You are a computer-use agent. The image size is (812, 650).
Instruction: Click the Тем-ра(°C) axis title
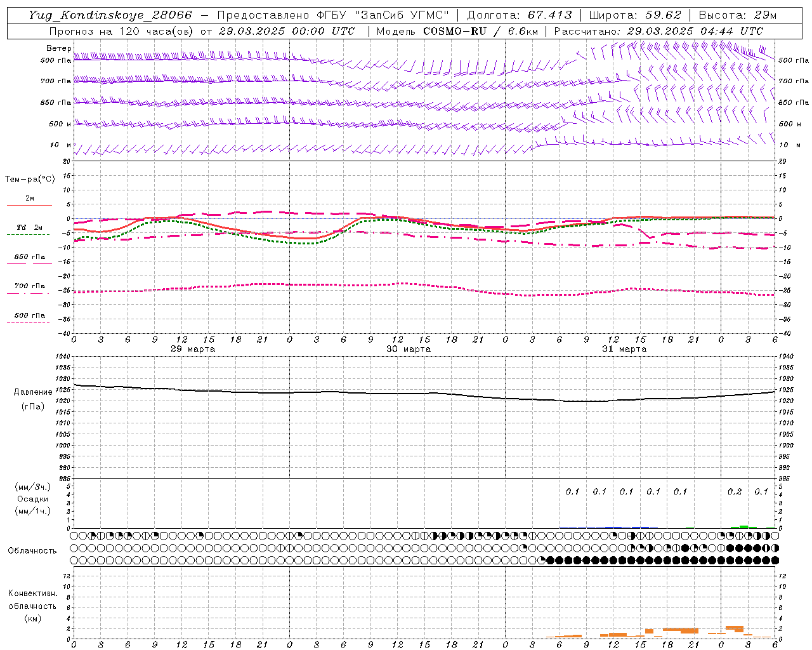coord(30,180)
